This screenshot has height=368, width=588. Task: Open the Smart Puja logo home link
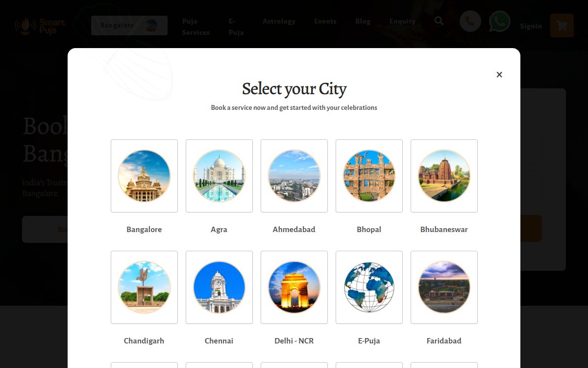pyautogui.click(x=40, y=26)
